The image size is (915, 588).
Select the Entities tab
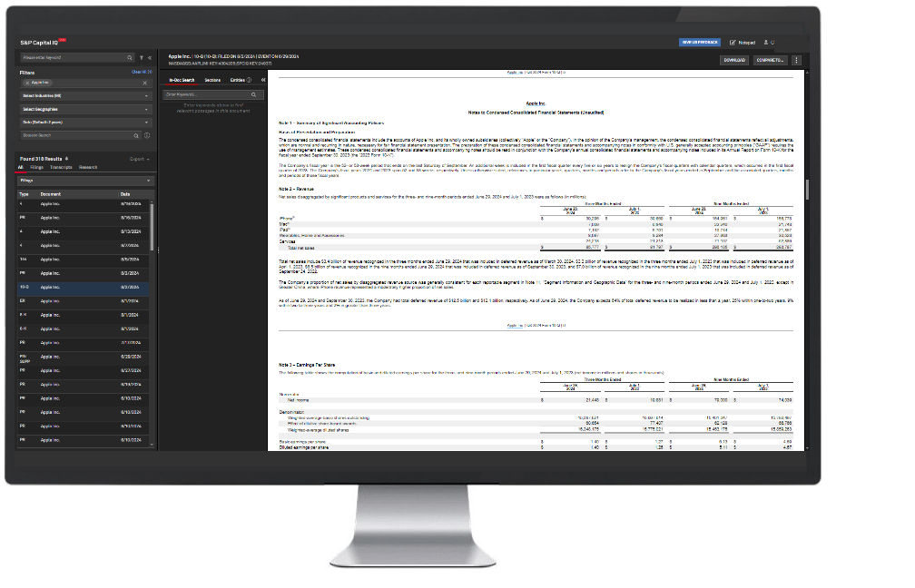237,80
